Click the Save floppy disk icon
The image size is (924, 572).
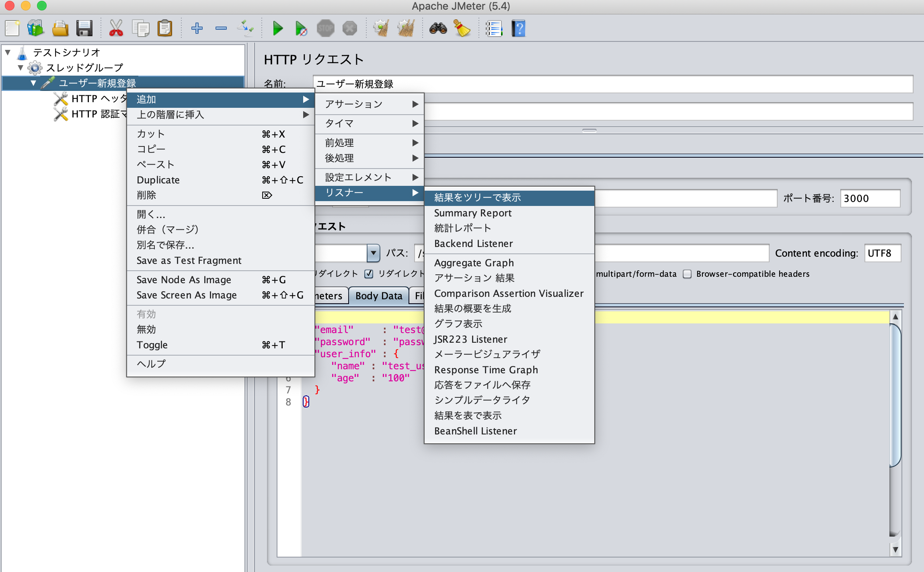pyautogui.click(x=84, y=29)
